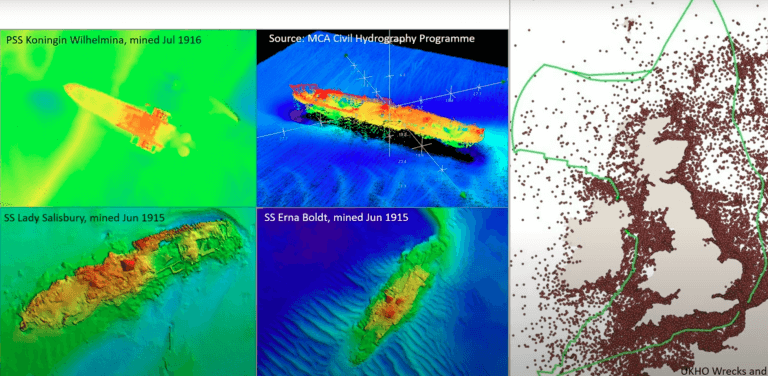Screen dimensions: 768x376
Task: Click the SS Lady Salisbury caption text
Action: (83, 217)
